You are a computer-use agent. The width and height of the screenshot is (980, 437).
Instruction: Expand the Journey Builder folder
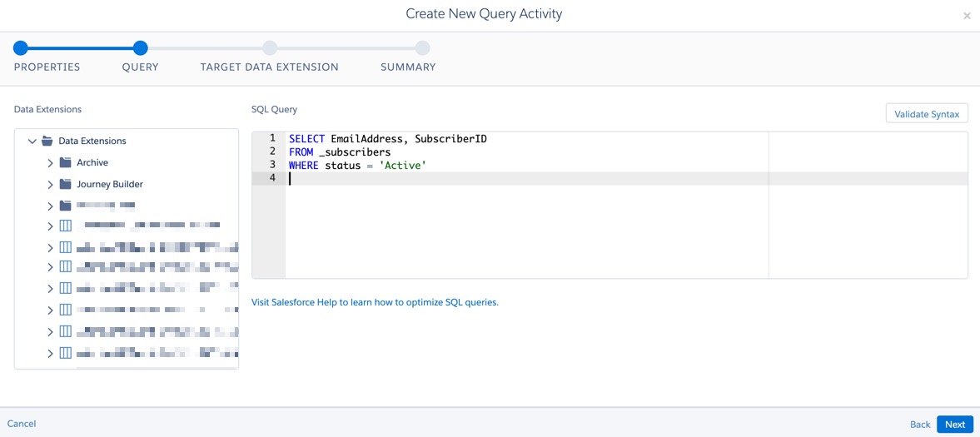point(51,185)
